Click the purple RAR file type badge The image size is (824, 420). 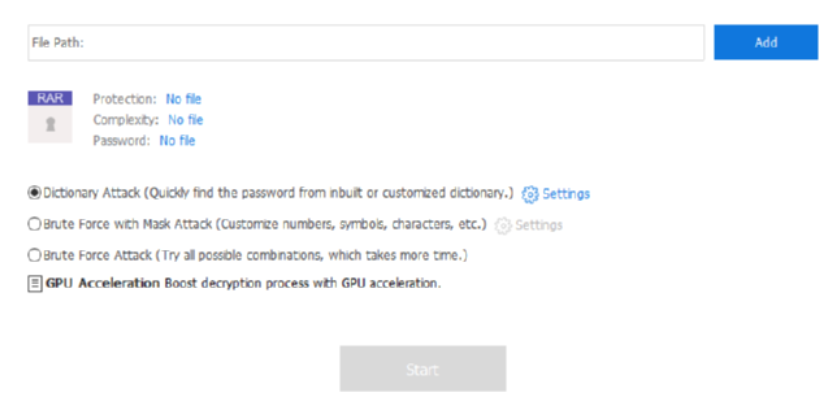click(50, 98)
